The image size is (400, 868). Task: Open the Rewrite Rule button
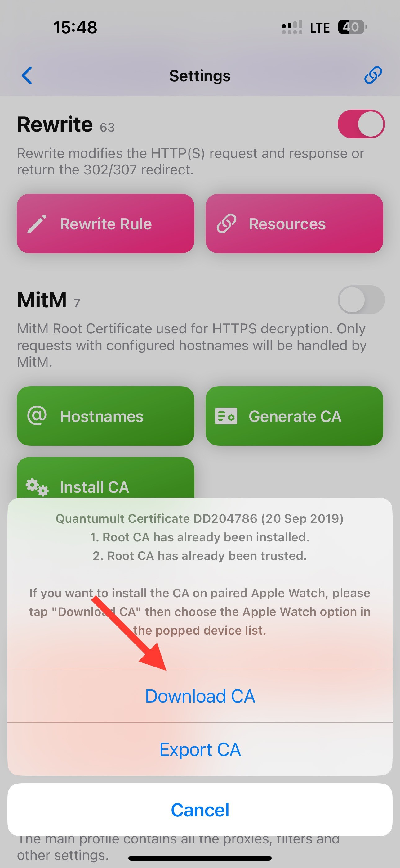[105, 224]
